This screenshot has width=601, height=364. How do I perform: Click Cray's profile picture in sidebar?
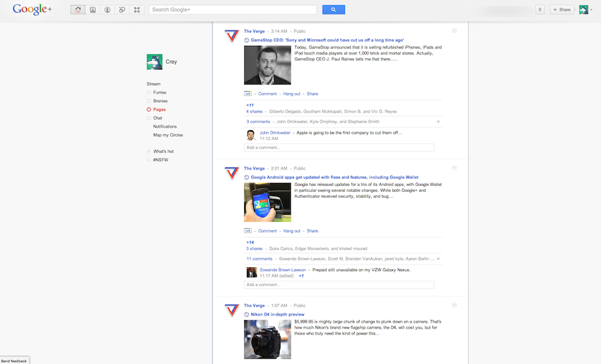[x=155, y=62]
